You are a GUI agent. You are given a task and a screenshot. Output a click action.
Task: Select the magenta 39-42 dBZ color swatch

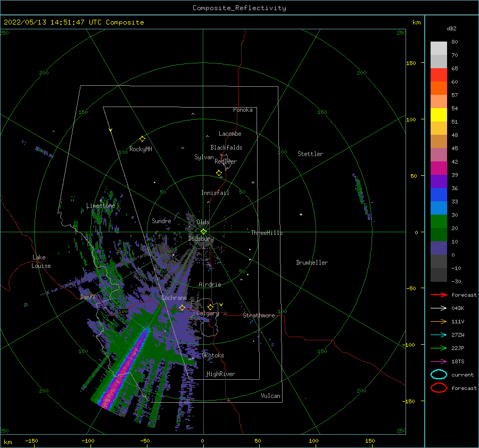439,168
